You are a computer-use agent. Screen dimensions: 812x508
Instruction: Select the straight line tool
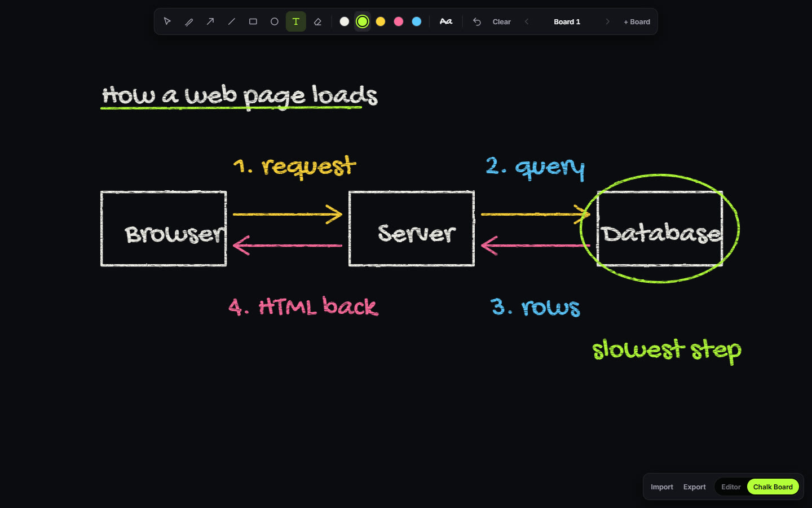(232, 21)
